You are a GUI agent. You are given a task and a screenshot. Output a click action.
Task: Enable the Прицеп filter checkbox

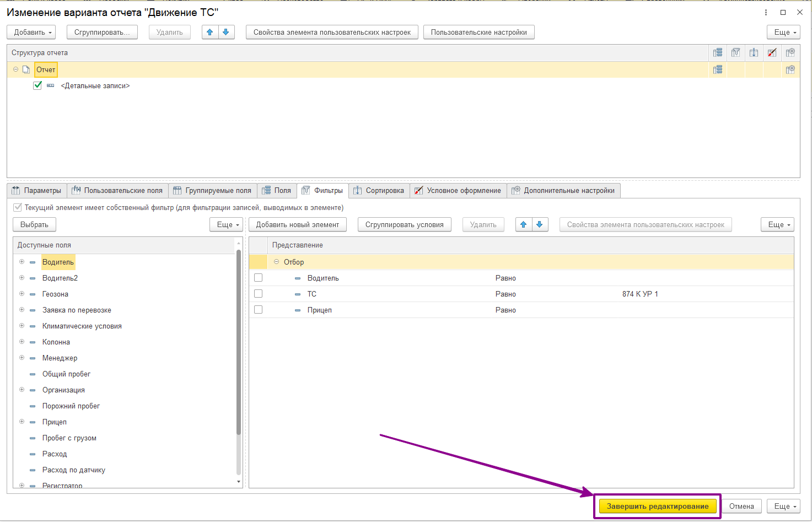(258, 310)
